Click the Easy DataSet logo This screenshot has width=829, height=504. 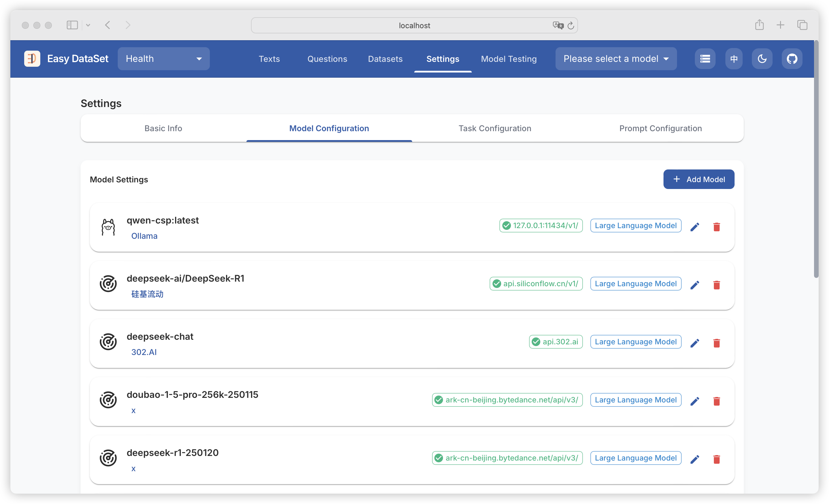point(32,59)
